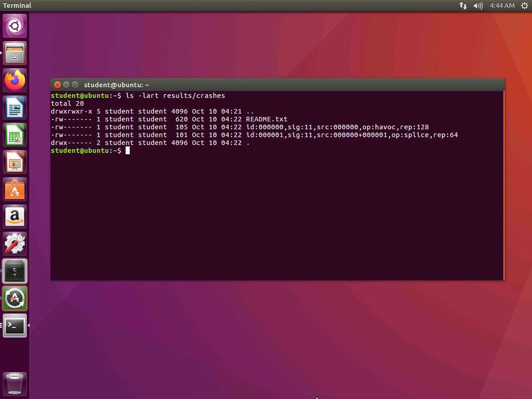Expand the session power gear menu
The height and width of the screenshot is (399, 532).
(524, 6)
